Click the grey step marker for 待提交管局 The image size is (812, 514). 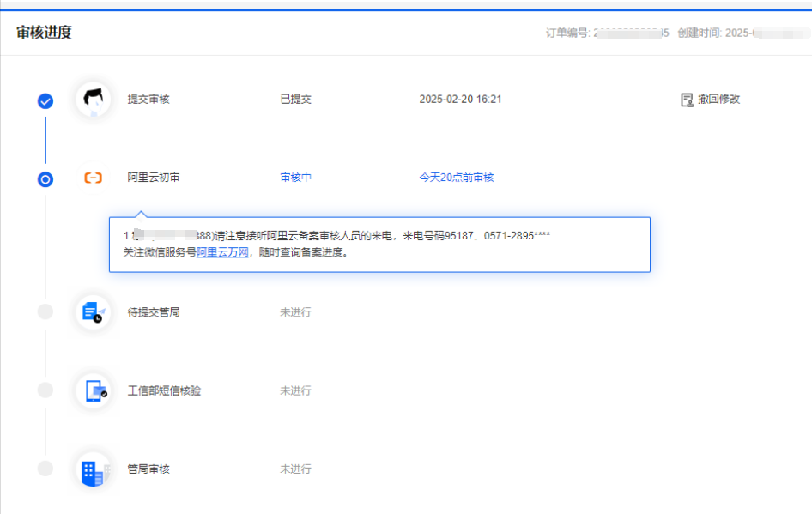click(x=45, y=311)
